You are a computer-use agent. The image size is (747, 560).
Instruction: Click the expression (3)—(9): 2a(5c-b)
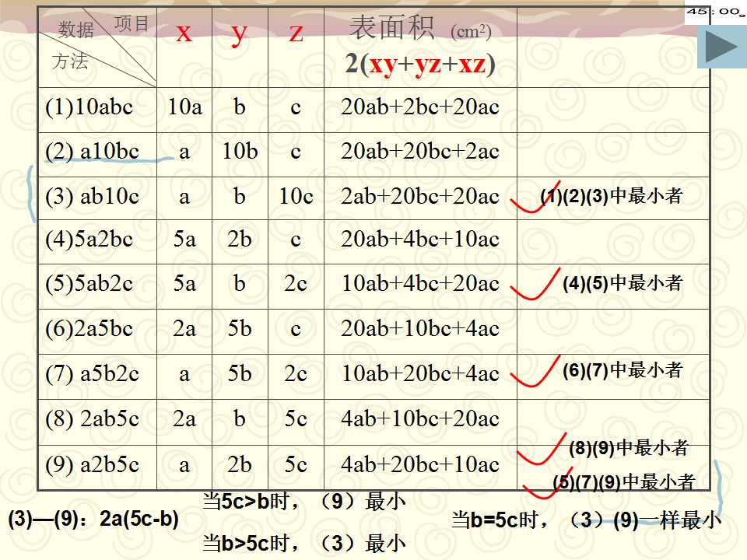(93, 519)
